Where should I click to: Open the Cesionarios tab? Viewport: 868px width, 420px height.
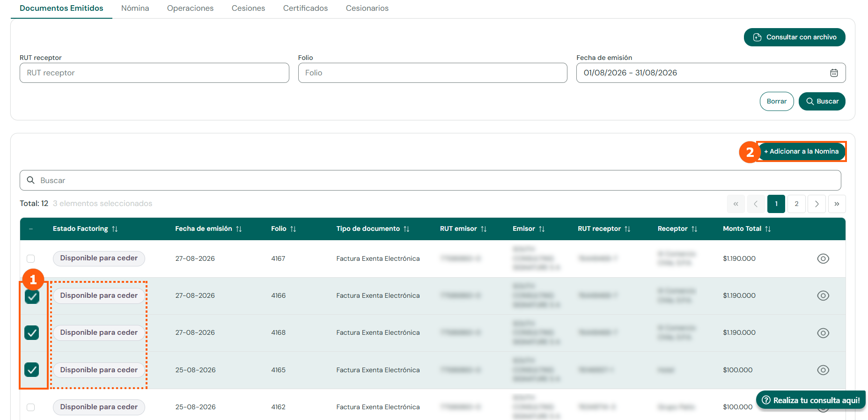[x=367, y=8]
